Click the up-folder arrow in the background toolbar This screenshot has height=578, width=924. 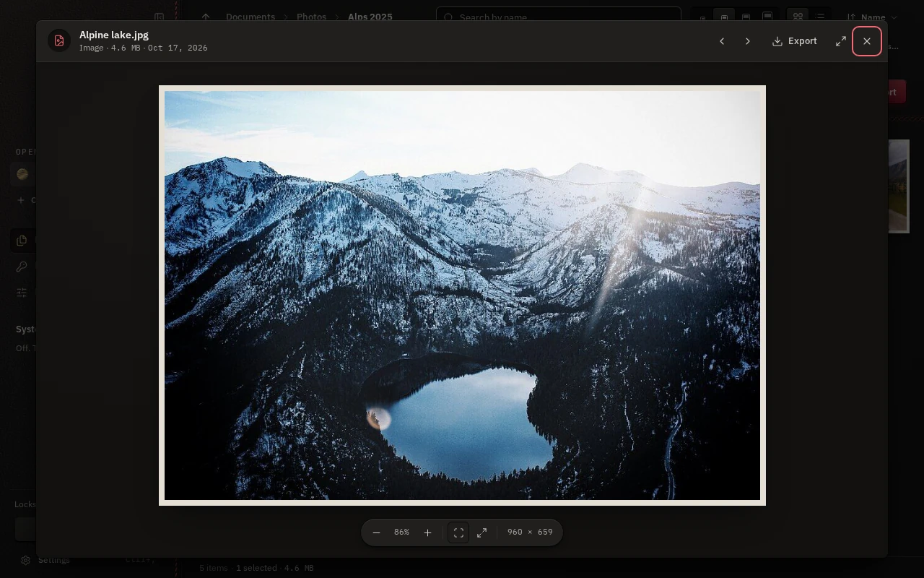coord(206,17)
